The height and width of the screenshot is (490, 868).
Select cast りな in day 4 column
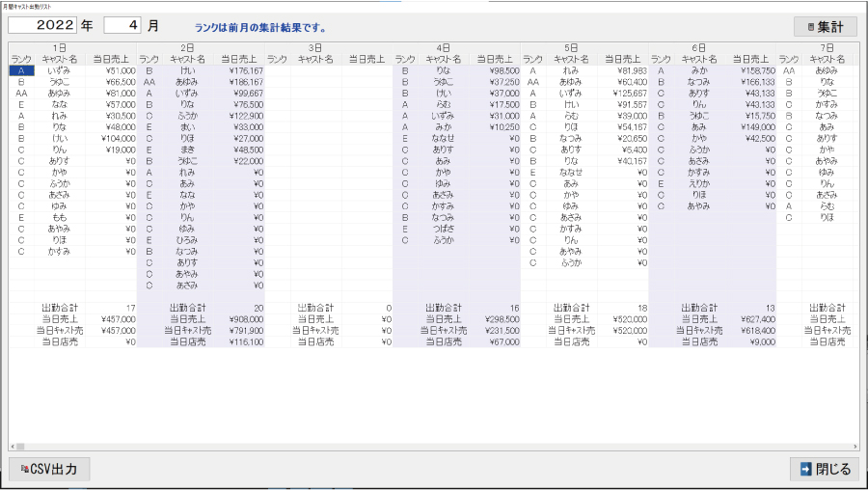(444, 70)
